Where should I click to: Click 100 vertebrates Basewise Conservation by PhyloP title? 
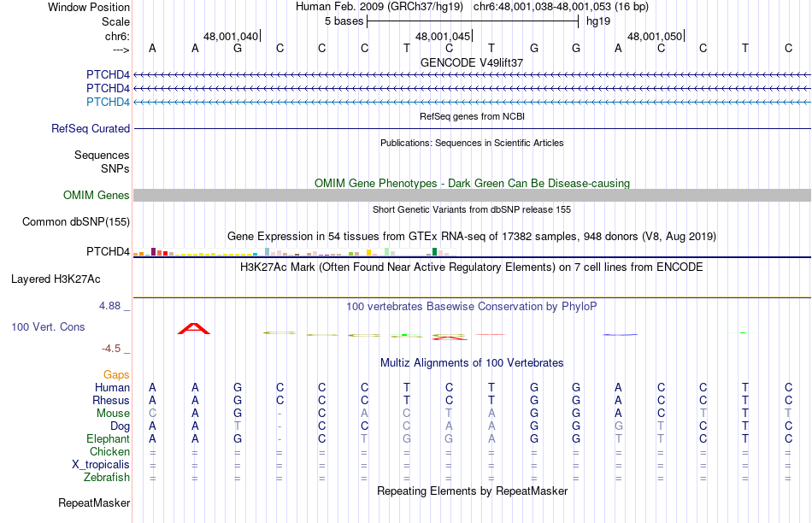point(472,307)
